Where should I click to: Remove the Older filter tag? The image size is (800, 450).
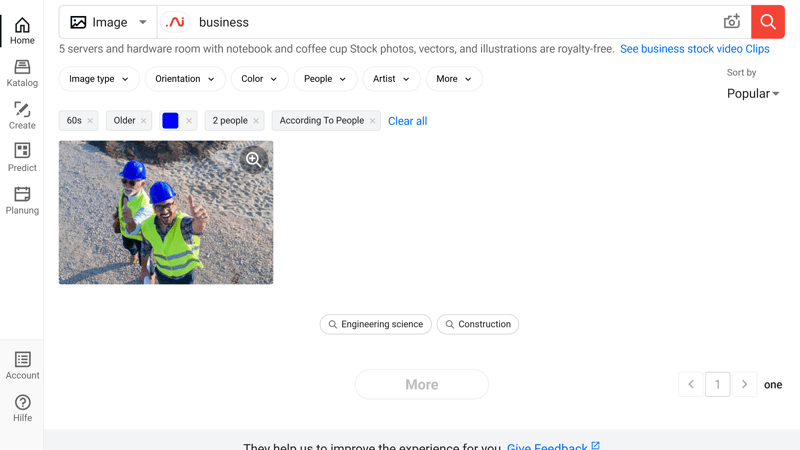143,121
